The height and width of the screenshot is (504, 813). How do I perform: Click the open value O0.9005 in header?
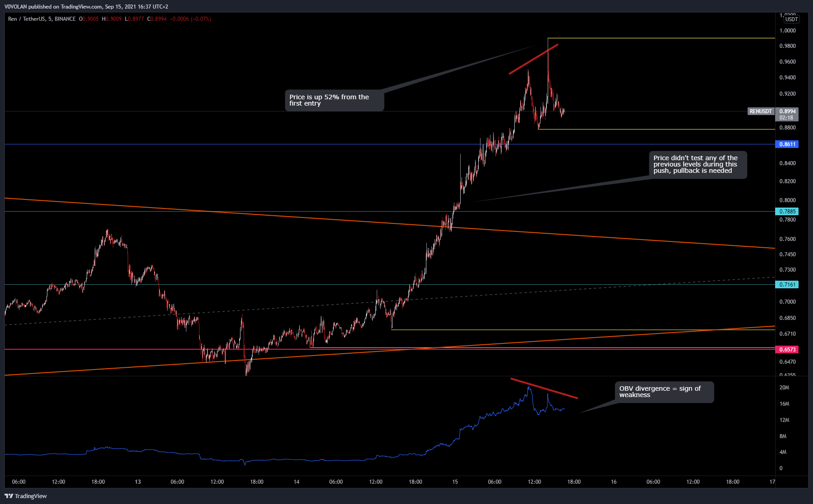[x=89, y=19]
